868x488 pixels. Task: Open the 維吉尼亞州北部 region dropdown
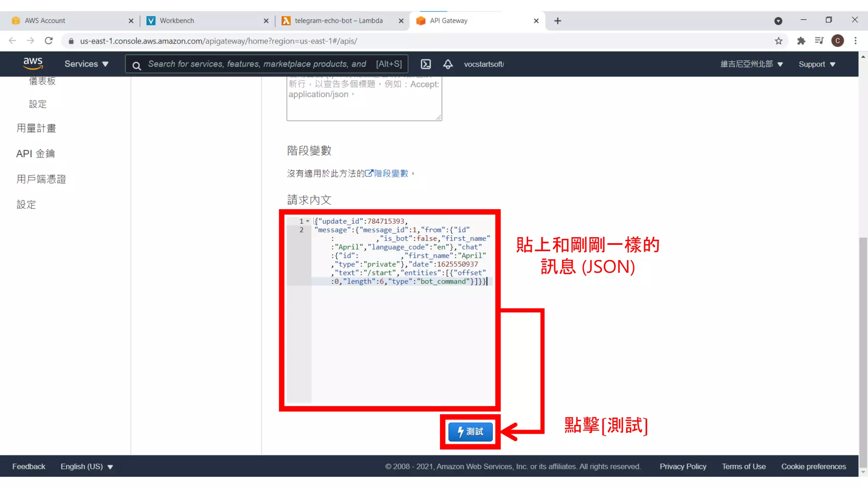[x=751, y=64]
